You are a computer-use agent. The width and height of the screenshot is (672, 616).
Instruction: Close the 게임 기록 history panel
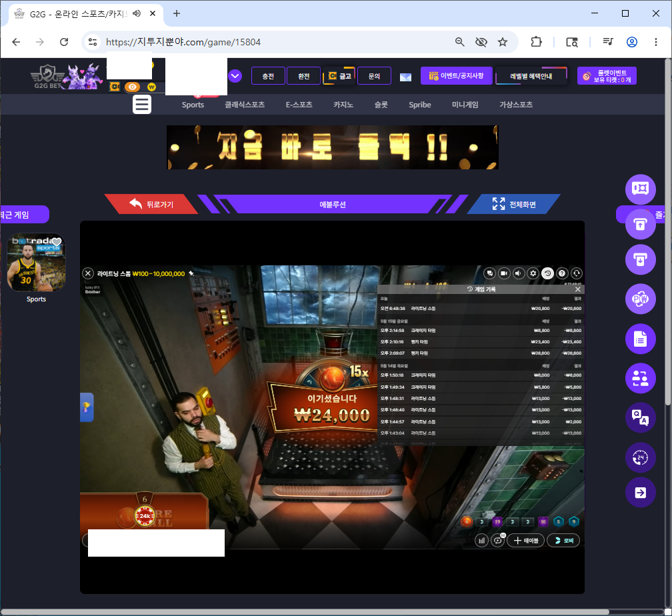pyautogui.click(x=577, y=289)
